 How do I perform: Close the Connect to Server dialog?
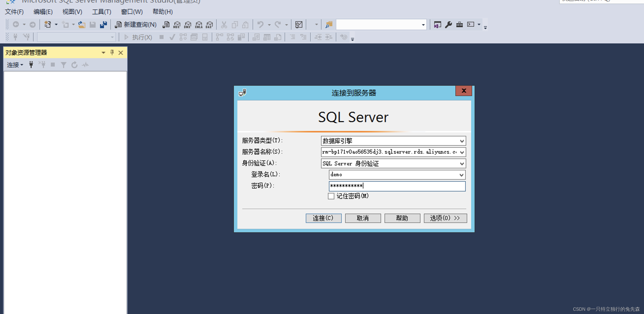point(464,91)
